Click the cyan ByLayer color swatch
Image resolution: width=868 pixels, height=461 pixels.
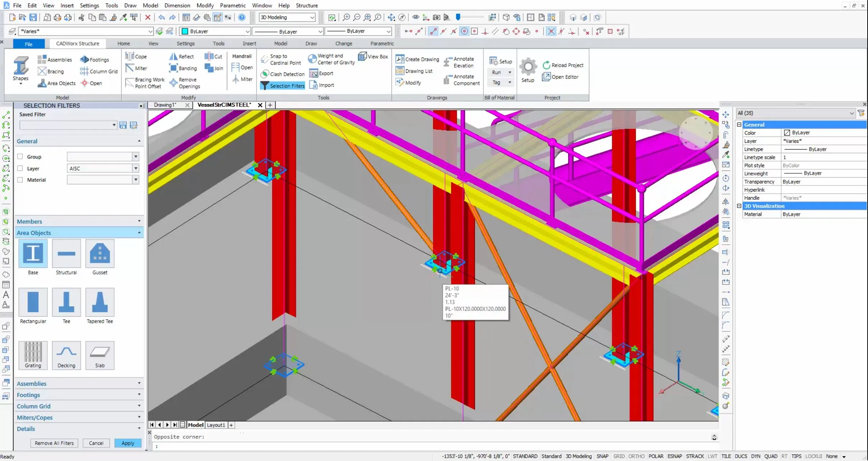185,31
